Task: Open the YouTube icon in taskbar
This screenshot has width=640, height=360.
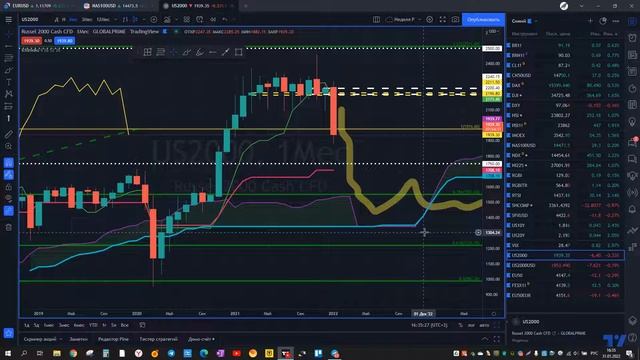Action: (236, 353)
